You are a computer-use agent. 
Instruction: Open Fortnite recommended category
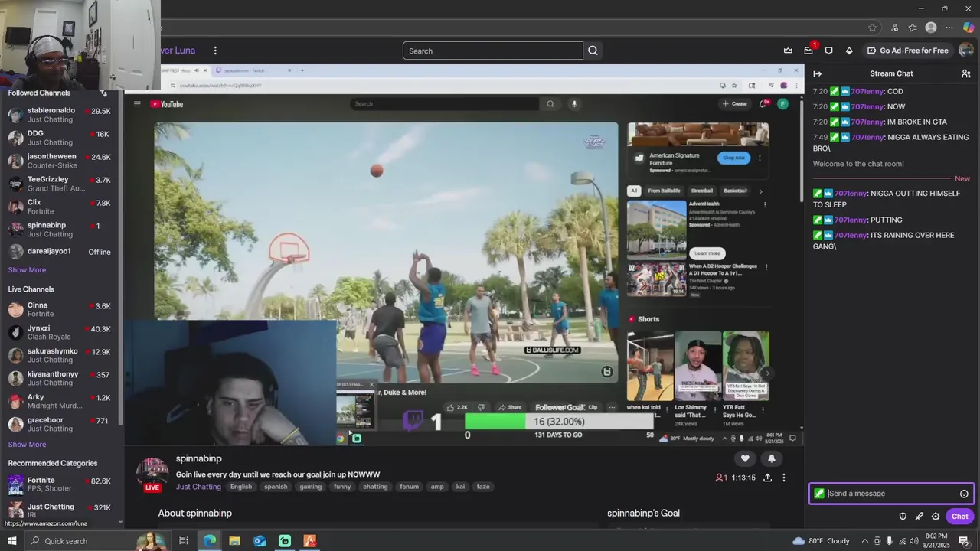coord(60,484)
